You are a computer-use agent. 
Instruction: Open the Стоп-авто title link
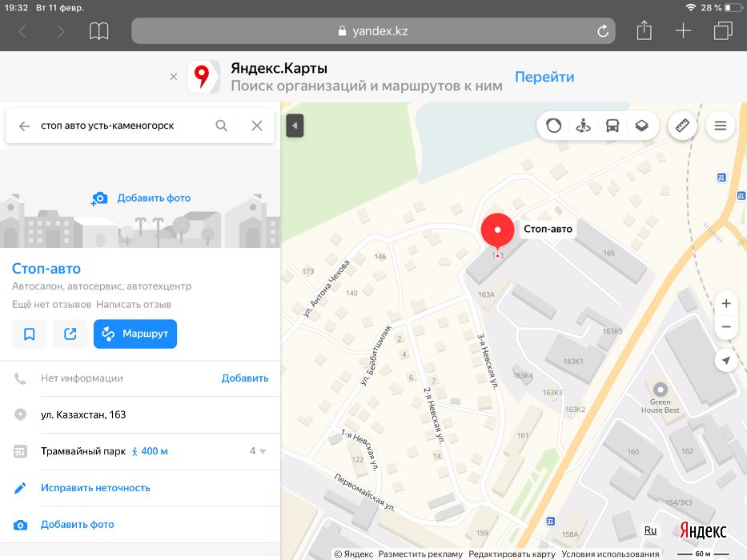[46, 269]
